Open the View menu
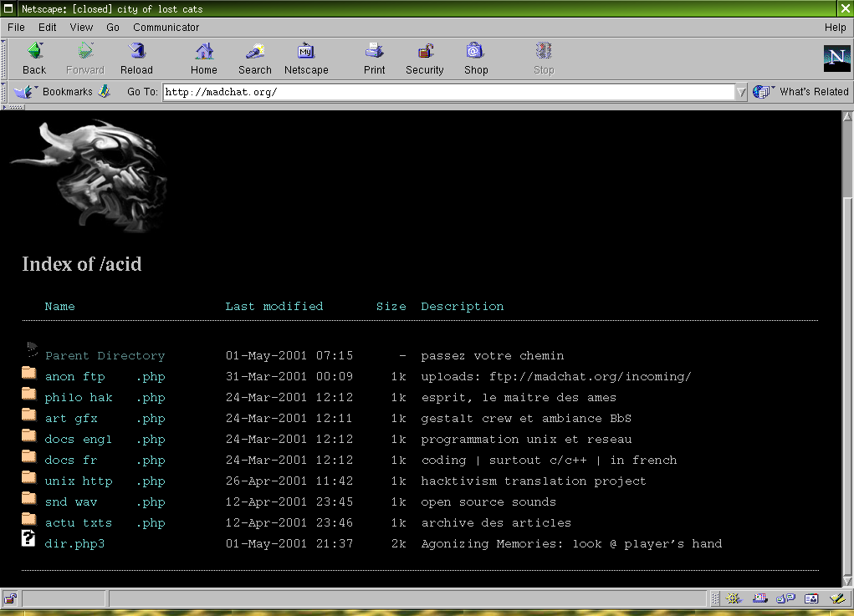Viewport: 854px width, 616px height. (81, 27)
